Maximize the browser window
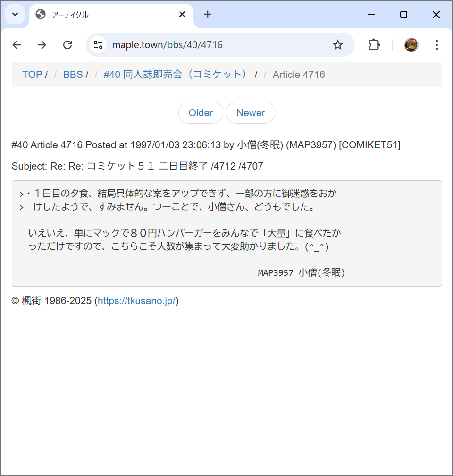 click(403, 15)
